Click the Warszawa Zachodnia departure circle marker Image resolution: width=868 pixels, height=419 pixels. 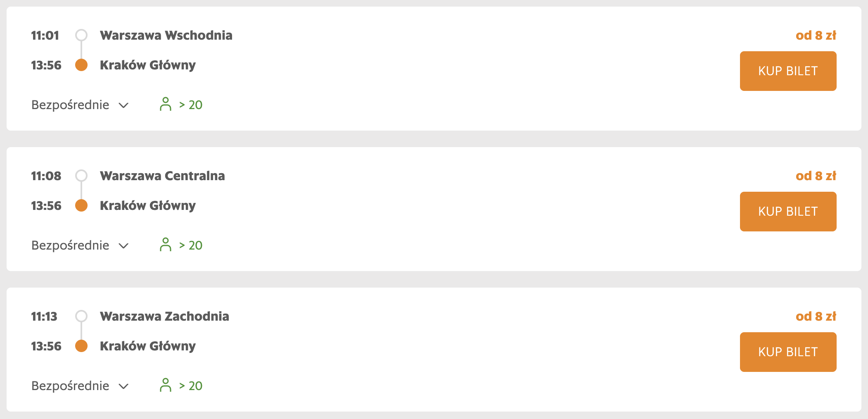pyautogui.click(x=81, y=316)
